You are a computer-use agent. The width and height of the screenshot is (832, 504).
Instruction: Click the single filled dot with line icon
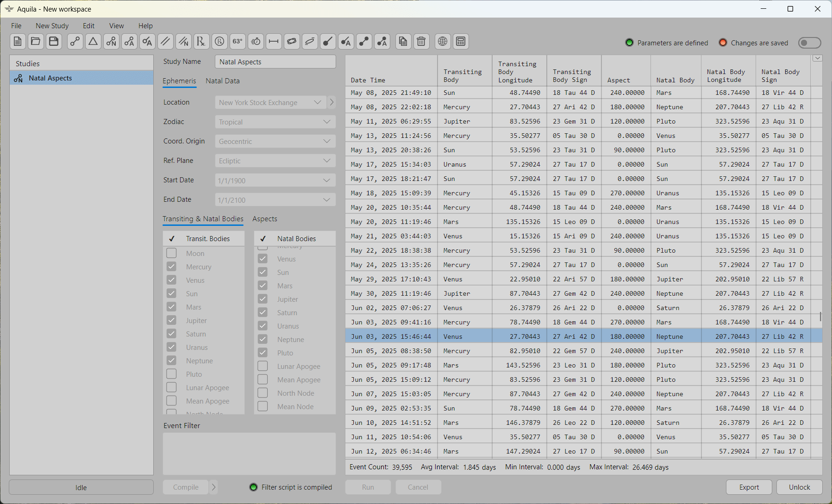pos(328,42)
